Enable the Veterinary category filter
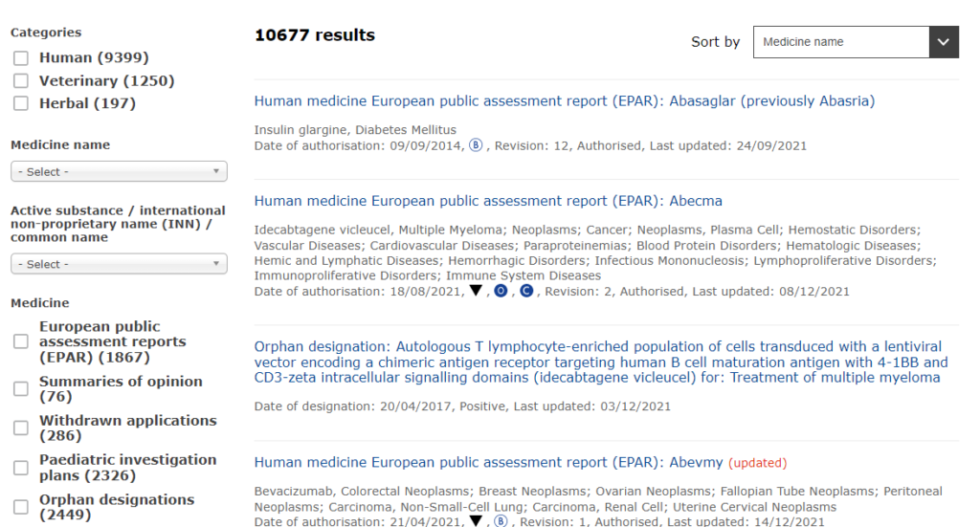980x527 pixels. pyautogui.click(x=21, y=81)
